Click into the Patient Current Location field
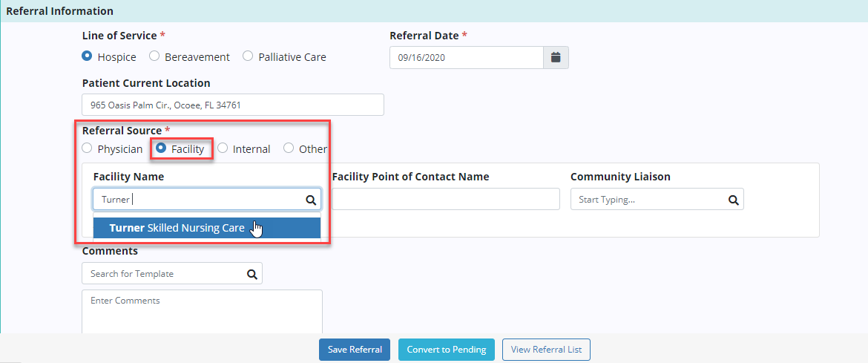This screenshot has height=363, width=868. click(x=232, y=105)
